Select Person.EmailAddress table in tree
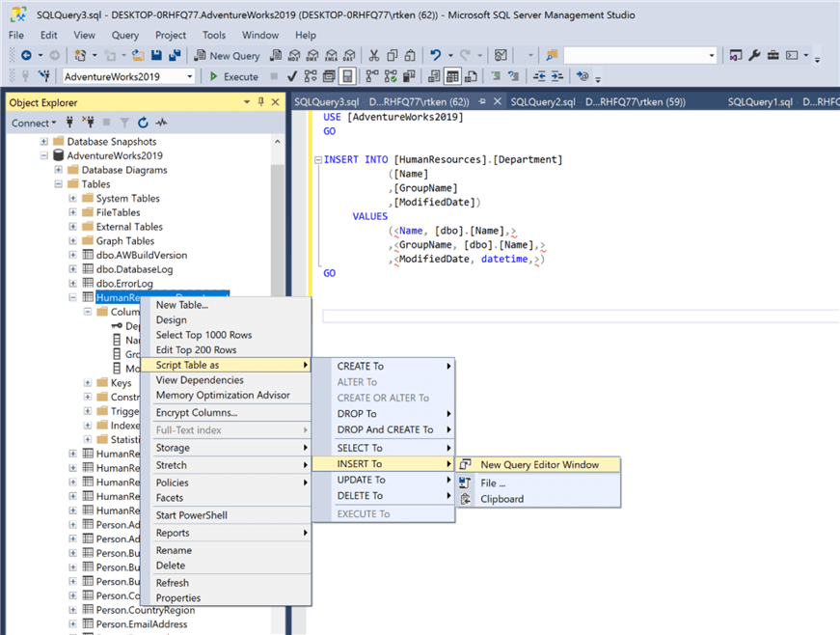Screen dimensions: 840x635 (x=142, y=624)
